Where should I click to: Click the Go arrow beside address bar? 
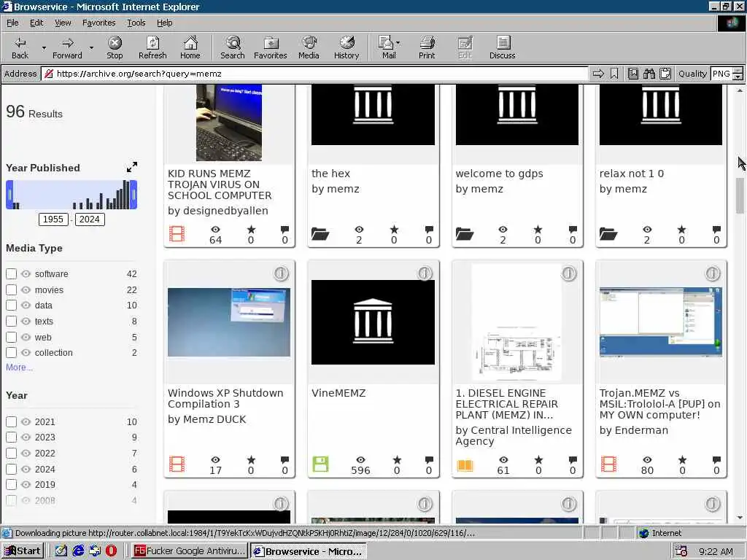[598, 74]
